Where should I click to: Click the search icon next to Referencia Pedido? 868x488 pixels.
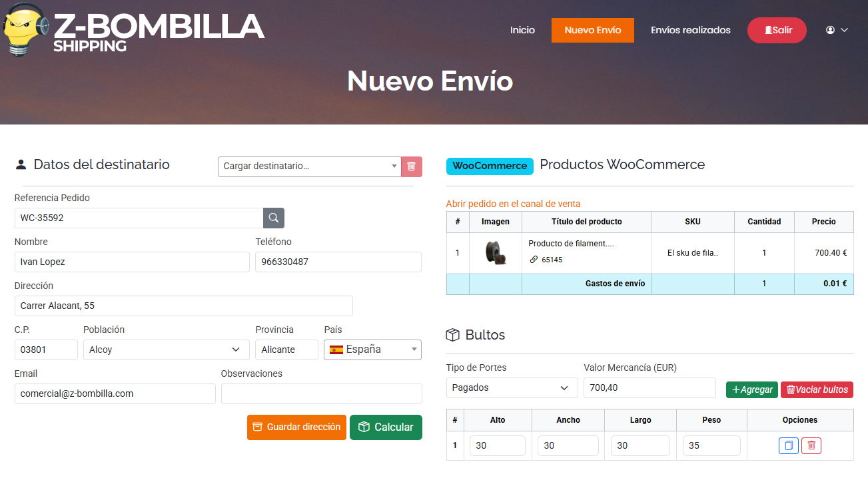[274, 218]
